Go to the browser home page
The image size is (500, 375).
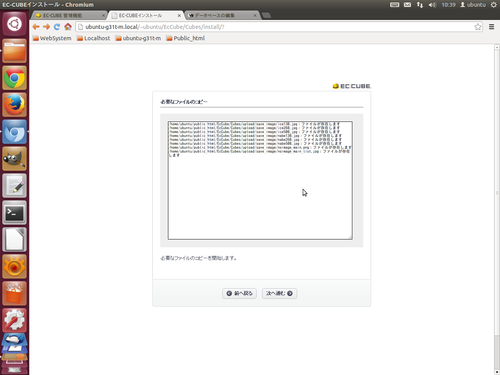tap(68, 27)
